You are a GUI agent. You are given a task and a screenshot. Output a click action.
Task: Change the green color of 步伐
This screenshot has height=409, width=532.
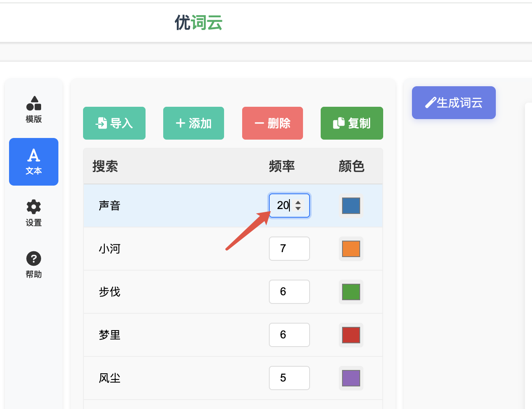coord(351,292)
